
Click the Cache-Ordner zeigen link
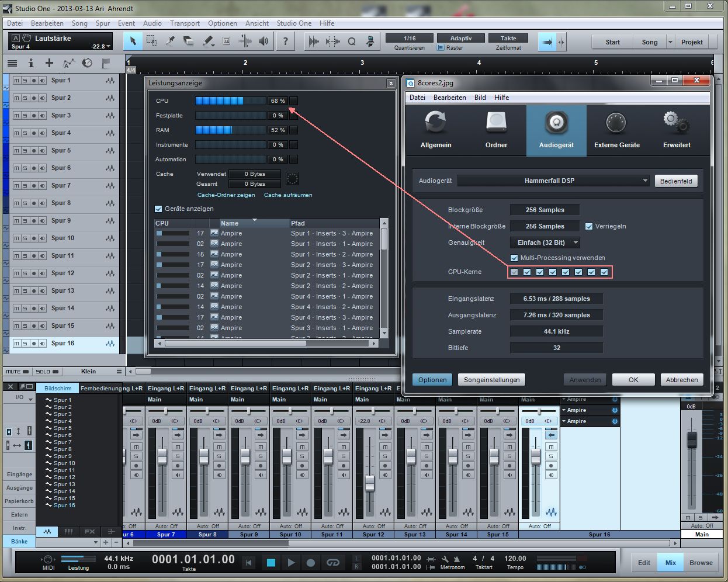tap(226, 195)
